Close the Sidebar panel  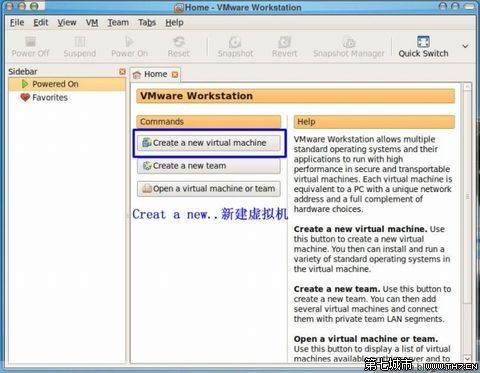(x=122, y=72)
